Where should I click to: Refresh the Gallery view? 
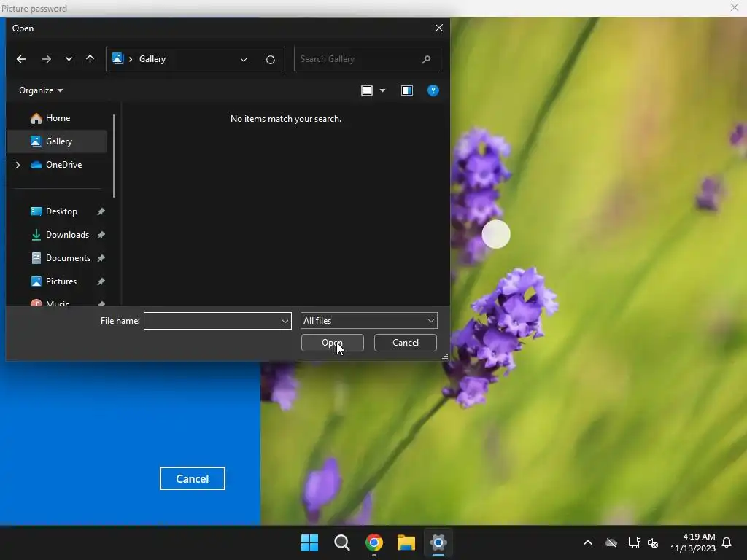[x=271, y=60]
